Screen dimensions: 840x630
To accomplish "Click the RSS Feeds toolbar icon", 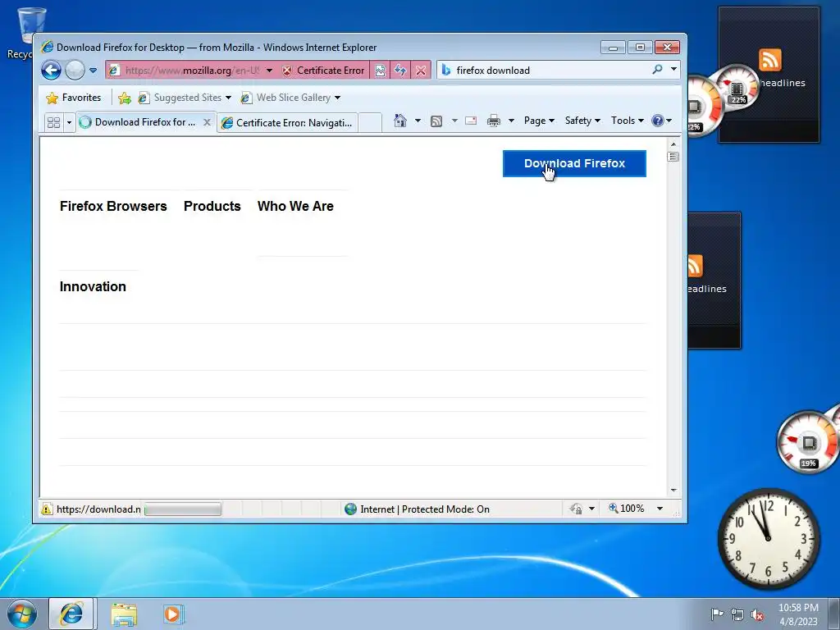I will (x=436, y=121).
